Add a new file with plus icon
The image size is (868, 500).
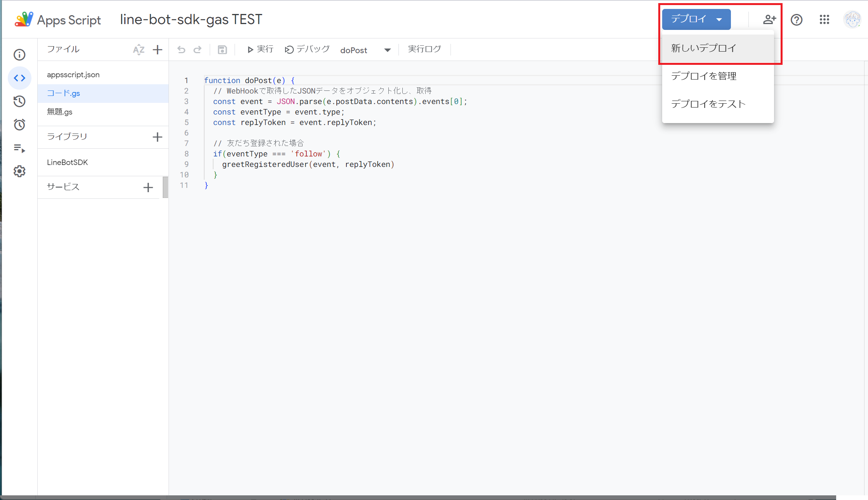point(157,50)
